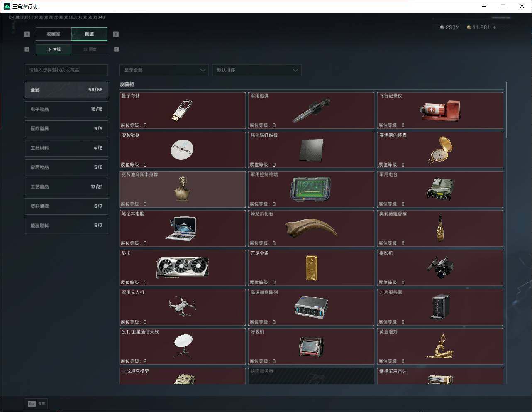The image size is (532, 412).
Task: Expand the 显示全部 filter dropdown
Action: pos(164,70)
